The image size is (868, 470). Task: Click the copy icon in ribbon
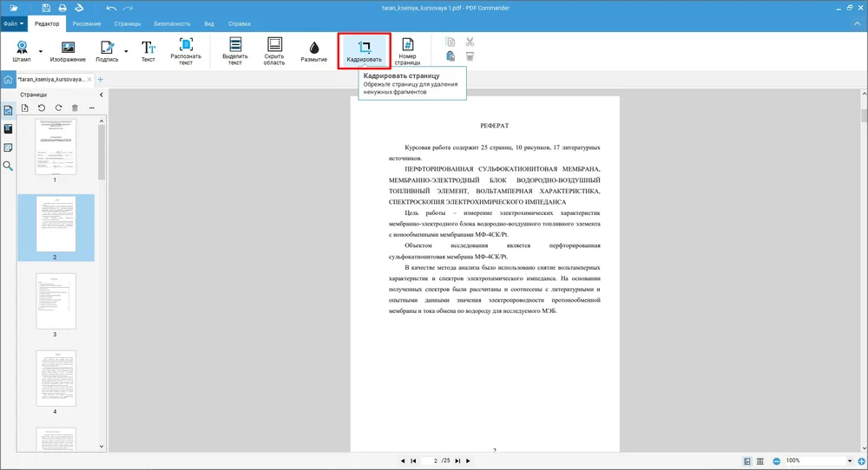tap(450, 42)
